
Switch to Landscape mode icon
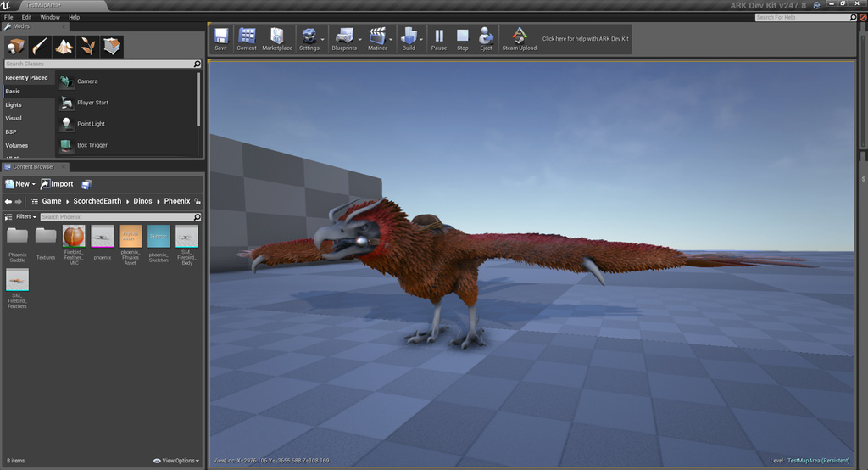tap(64, 47)
